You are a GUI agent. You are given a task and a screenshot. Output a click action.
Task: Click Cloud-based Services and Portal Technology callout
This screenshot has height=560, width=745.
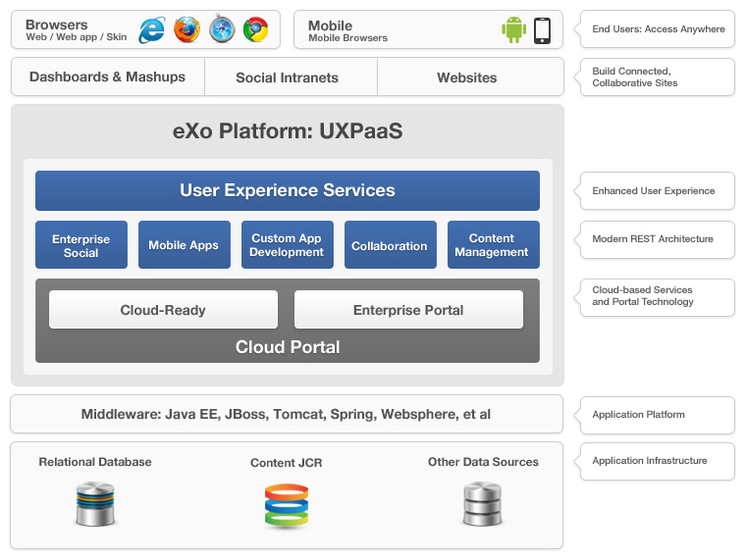[x=655, y=297]
